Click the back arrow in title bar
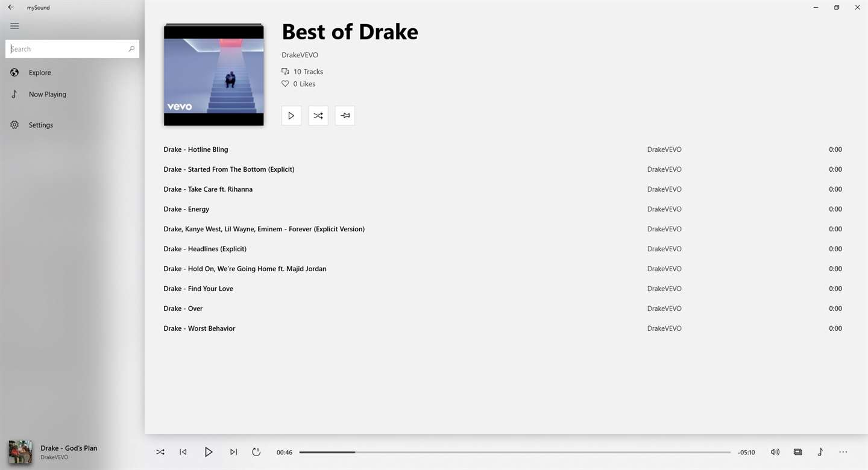The image size is (868, 470). click(11, 7)
